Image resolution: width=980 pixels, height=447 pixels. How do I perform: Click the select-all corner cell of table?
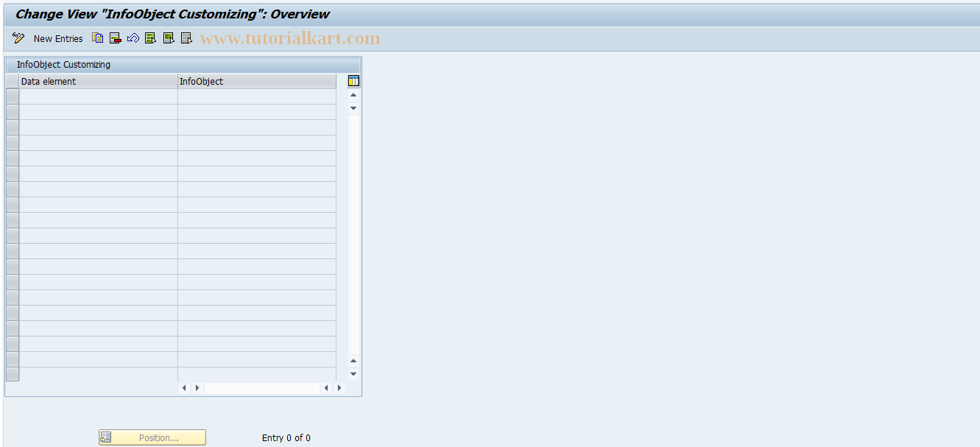(x=13, y=82)
